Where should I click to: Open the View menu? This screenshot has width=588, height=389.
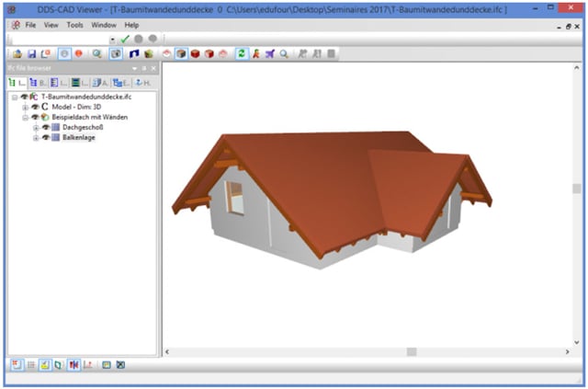51,25
